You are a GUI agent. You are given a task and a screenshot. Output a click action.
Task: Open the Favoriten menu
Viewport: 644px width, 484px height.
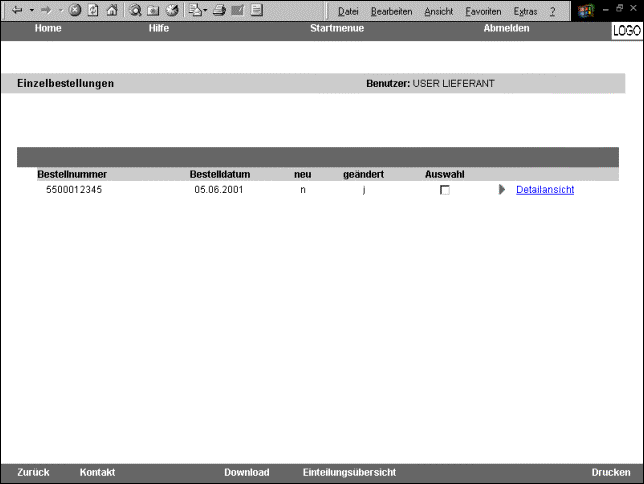pyautogui.click(x=483, y=12)
